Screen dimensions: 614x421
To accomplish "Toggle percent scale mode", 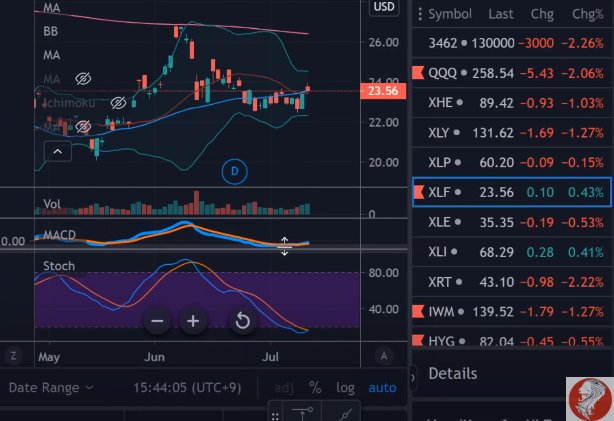I will click(315, 387).
